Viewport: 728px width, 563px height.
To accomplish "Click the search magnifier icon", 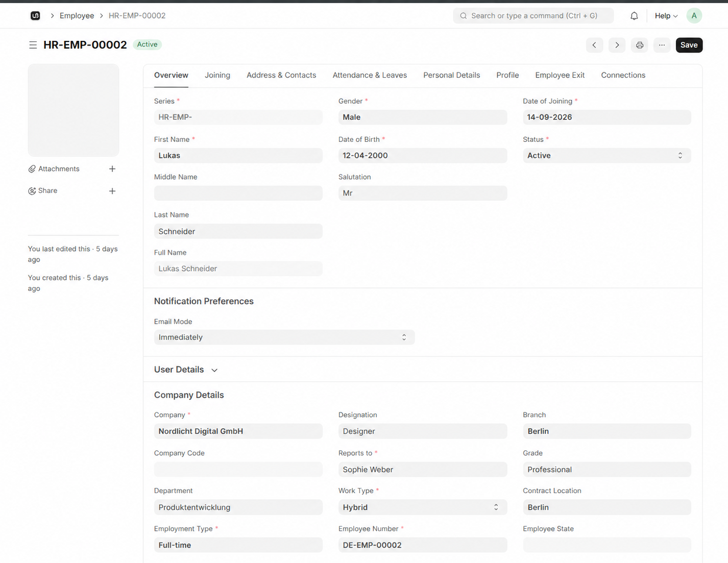I will [464, 16].
